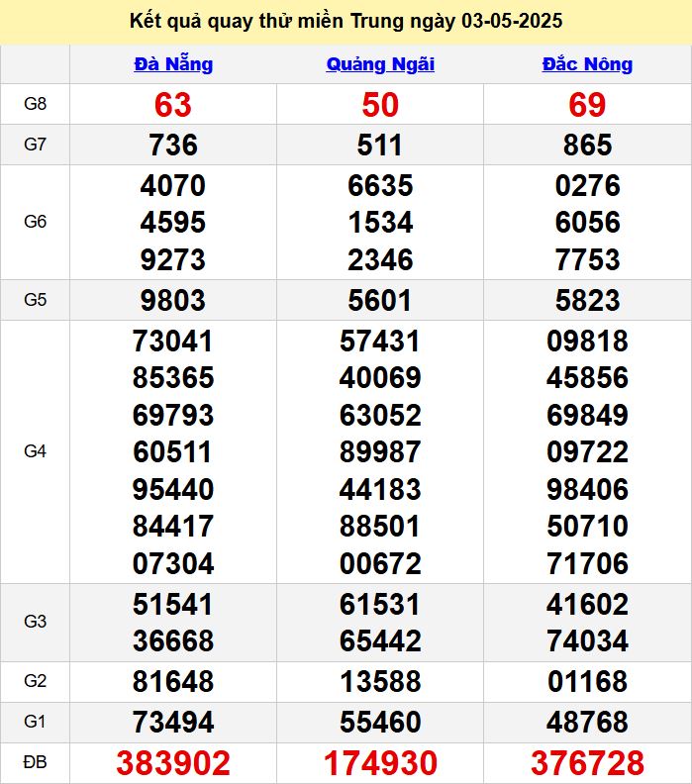Open the Đắc Nông link

[587, 64]
